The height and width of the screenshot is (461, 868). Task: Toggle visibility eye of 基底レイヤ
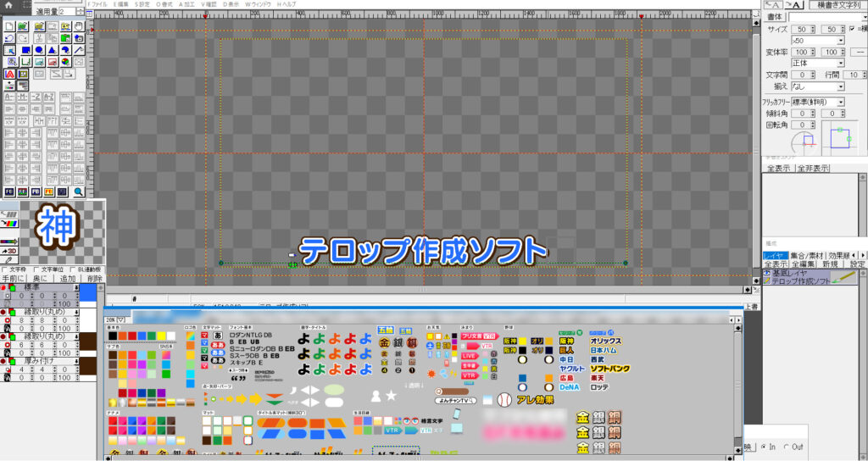pos(766,274)
